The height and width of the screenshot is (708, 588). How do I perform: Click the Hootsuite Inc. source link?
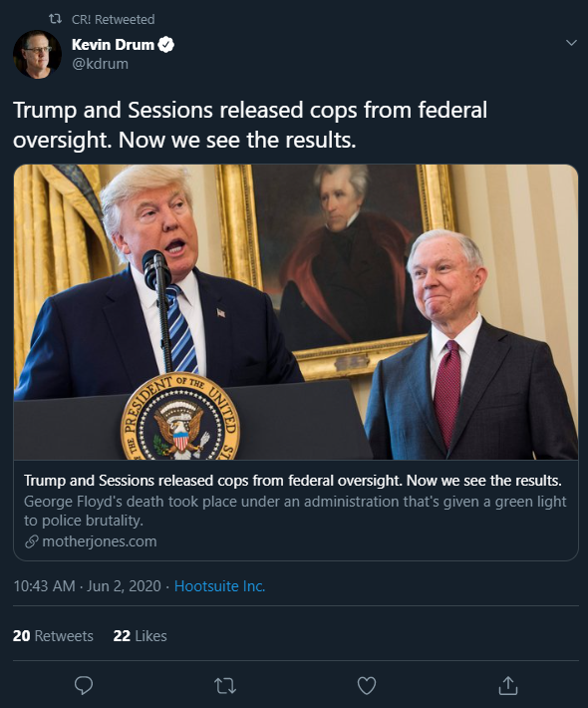(220, 586)
